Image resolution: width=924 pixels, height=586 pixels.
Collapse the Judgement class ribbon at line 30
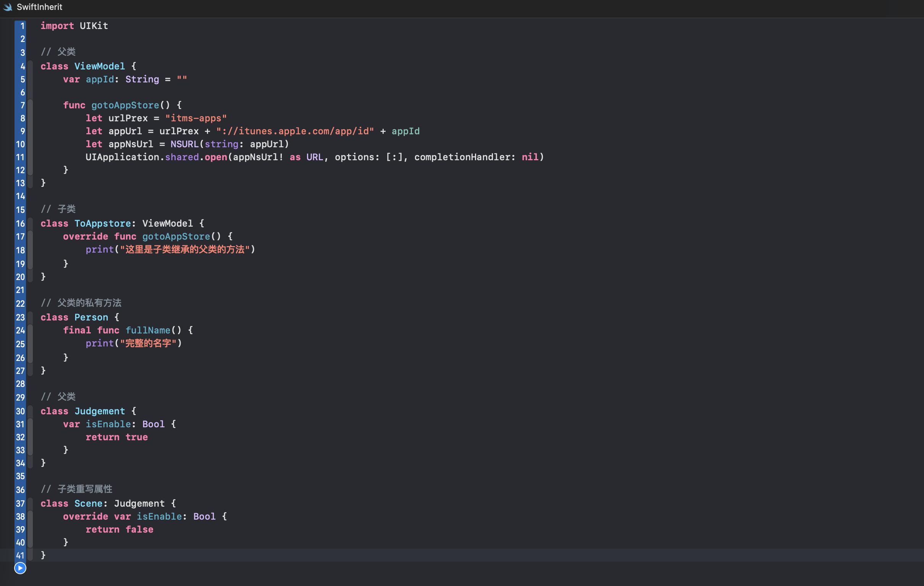point(30,411)
